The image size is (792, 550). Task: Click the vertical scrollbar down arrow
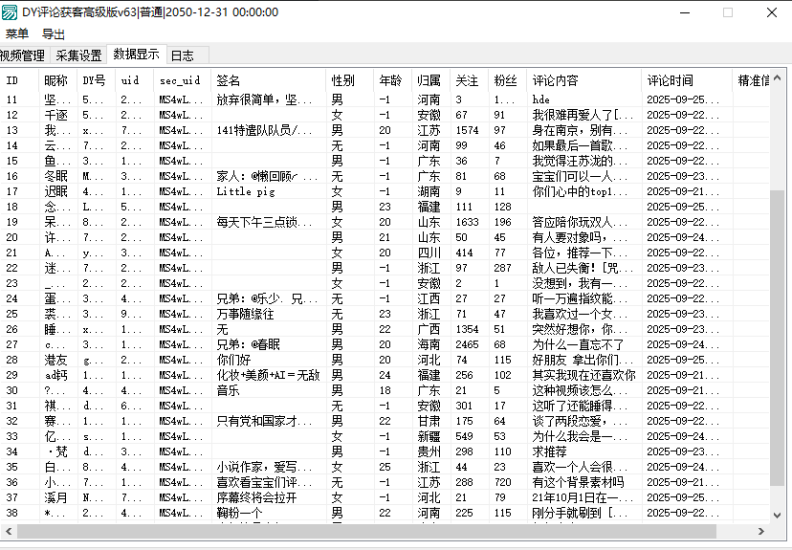click(x=777, y=515)
